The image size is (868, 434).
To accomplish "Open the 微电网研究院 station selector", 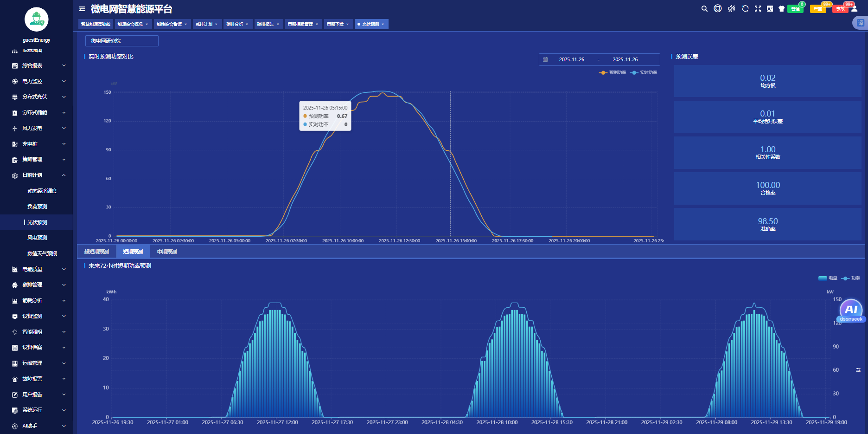I will [121, 41].
